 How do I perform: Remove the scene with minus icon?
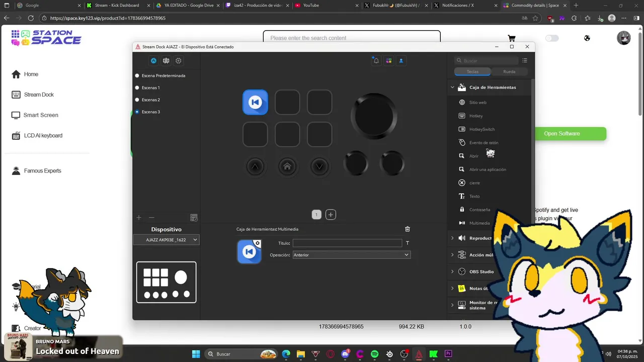pos(151,218)
